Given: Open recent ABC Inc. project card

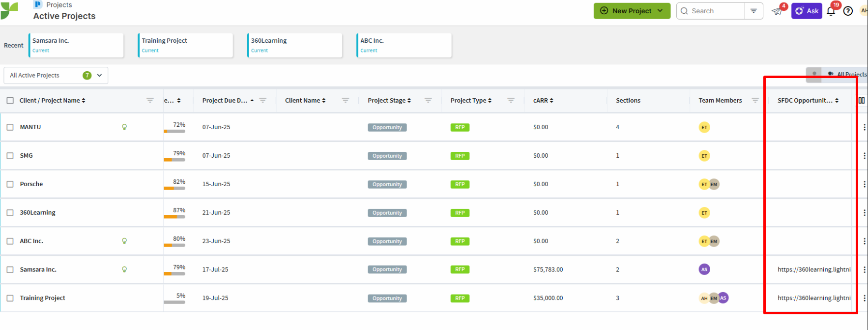Looking at the screenshot, I should pyautogui.click(x=404, y=45).
